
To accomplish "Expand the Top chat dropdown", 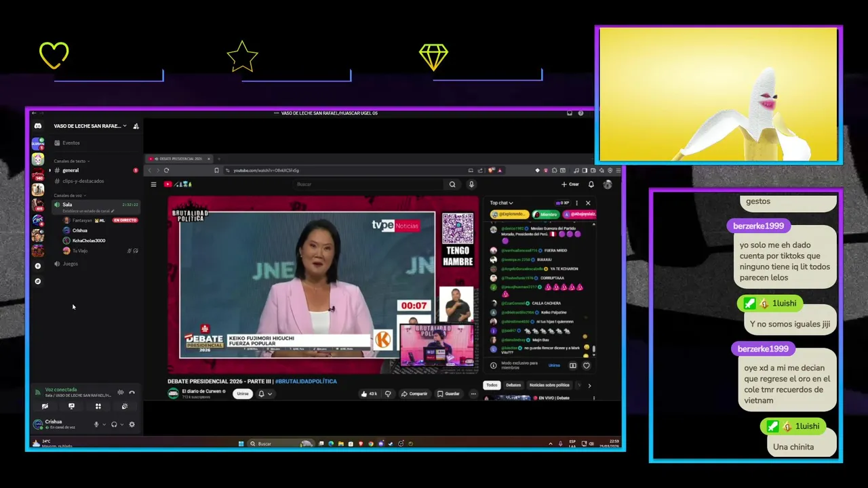I will pos(502,203).
